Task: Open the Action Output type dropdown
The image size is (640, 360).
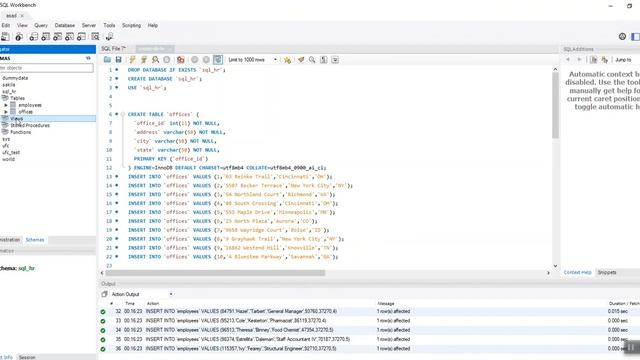Action: [x=142, y=294]
